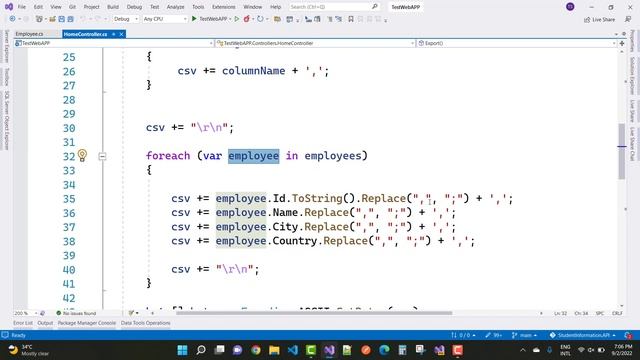The width and height of the screenshot is (640, 360).
Task: Toggle bookmark with the bookmark icon
Action: [x=351, y=19]
